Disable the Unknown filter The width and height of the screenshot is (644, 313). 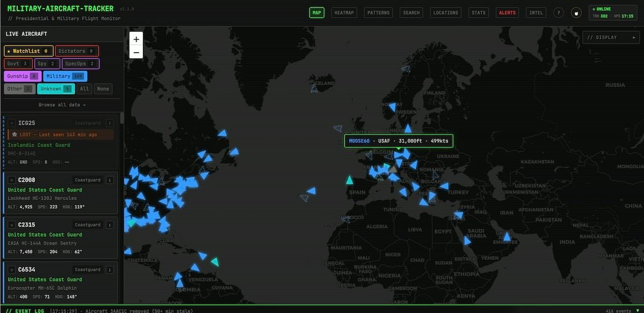tap(56, 89)
